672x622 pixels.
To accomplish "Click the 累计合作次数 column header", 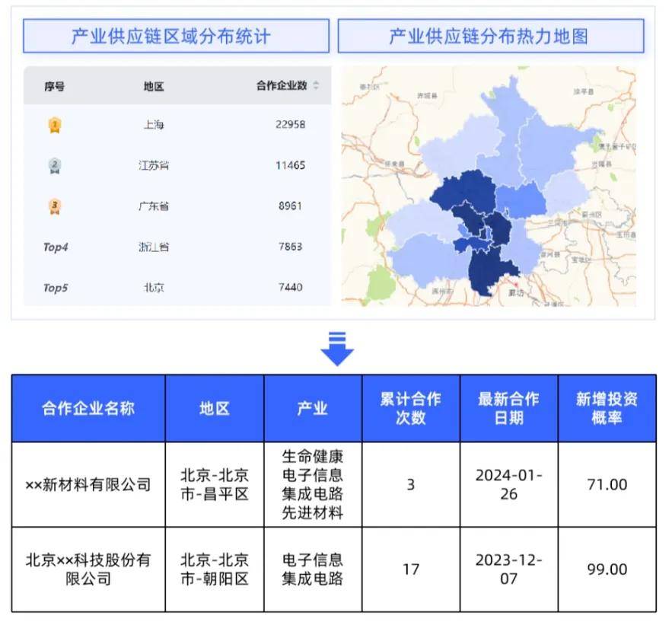I will coord(410,409).
